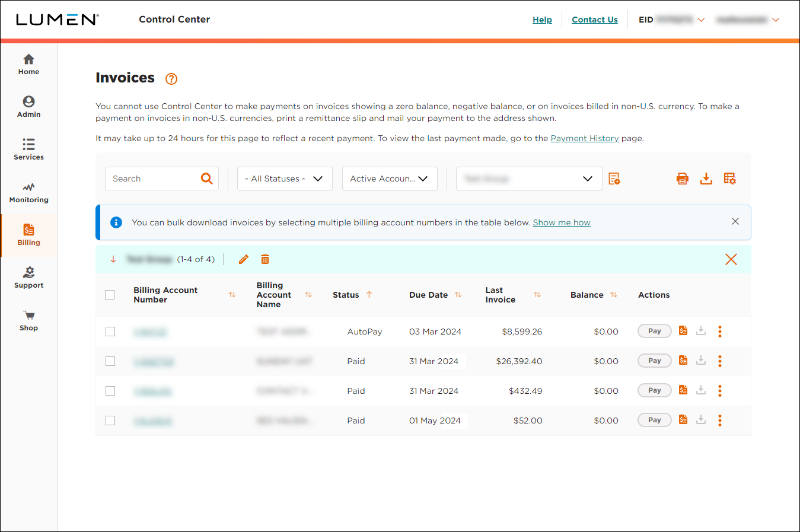The height and width of the screenshot is (532, 800).
Task: Click Pay button for $26,392.40 row
Action: tap(655, 361)
